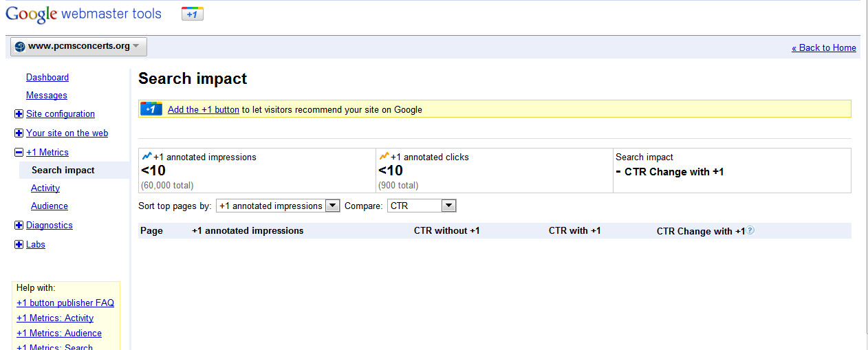Screen dimensions: 868x350
Task: Click the site favicon in the site selector
Action: [x=20, y=47]
